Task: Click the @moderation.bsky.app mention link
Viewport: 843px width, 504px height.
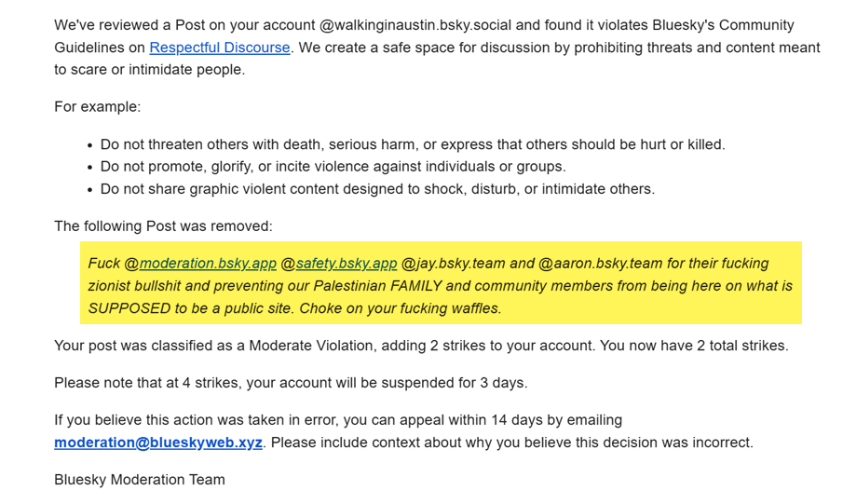Action: click(208, 264)
